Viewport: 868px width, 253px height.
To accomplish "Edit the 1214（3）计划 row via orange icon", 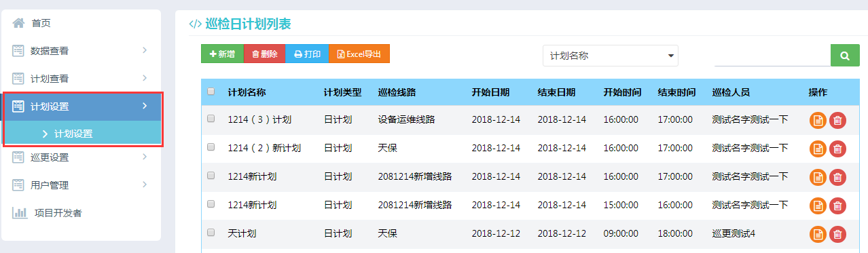I will [x=818, y=120].
